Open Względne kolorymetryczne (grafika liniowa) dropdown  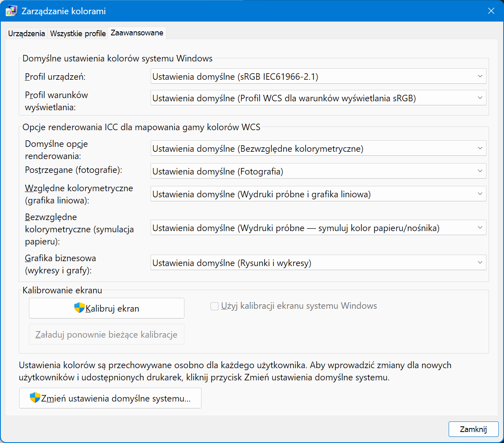(318, 194)
